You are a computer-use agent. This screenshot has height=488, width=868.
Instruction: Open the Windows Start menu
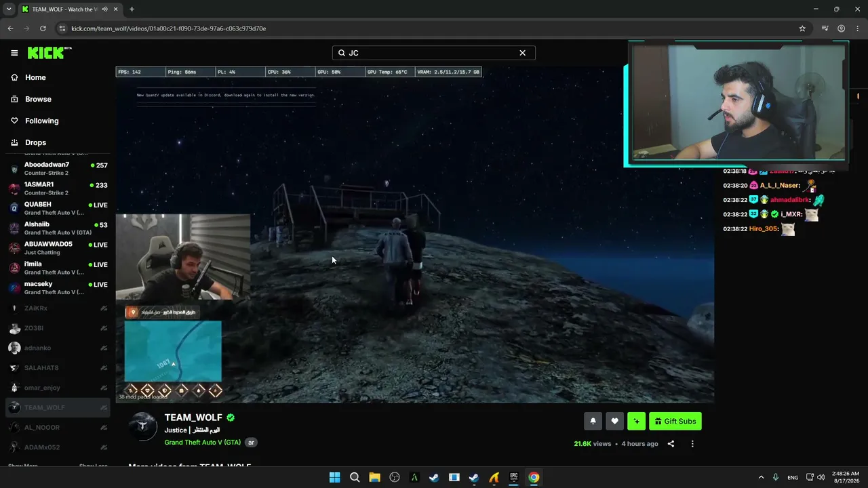pyautogui.click(x=334, y=477)
